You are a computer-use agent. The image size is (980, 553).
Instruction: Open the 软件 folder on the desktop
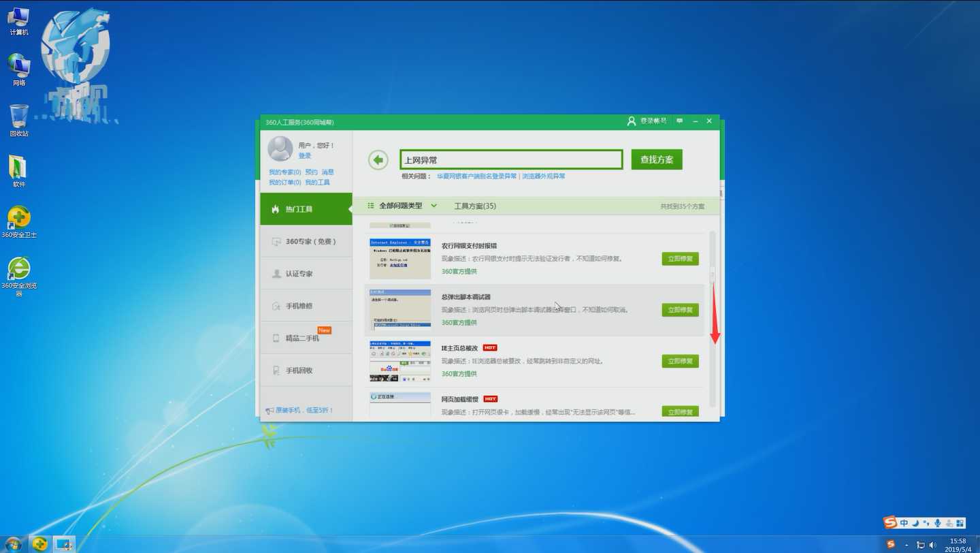click(x=19, y=172)
